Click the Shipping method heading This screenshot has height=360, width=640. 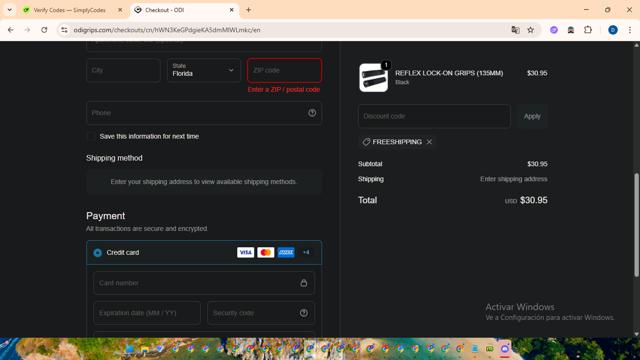click(x=114, y=158)
